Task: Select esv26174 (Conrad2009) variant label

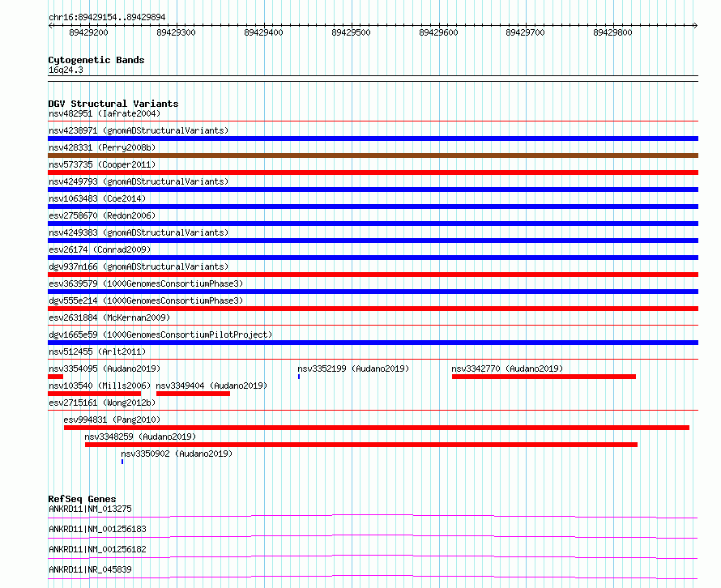Action: [100, 249]
